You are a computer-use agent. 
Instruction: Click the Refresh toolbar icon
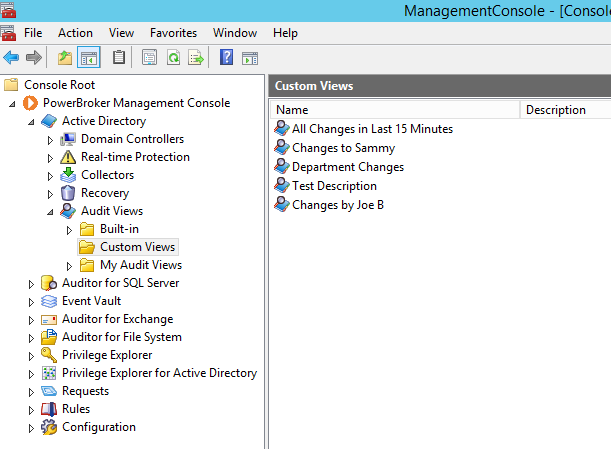coord(173,57)
